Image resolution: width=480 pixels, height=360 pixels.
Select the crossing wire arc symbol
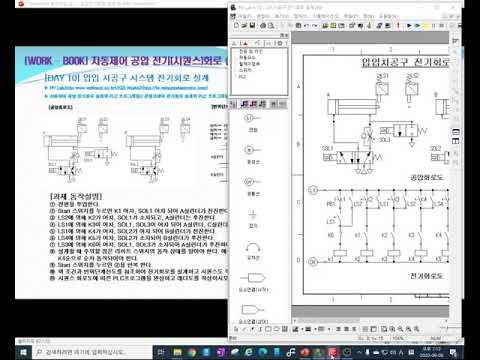click(x=253, y=248)
